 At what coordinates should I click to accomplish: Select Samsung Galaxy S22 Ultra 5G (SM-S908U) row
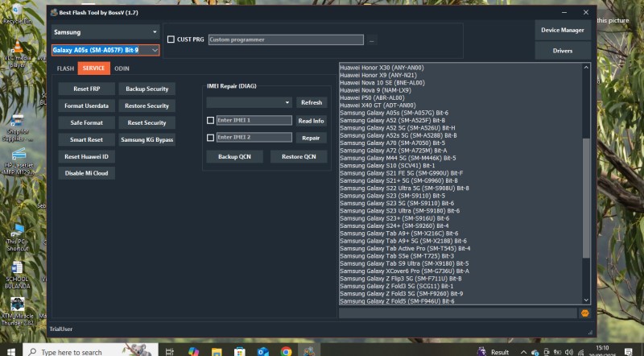404,188
